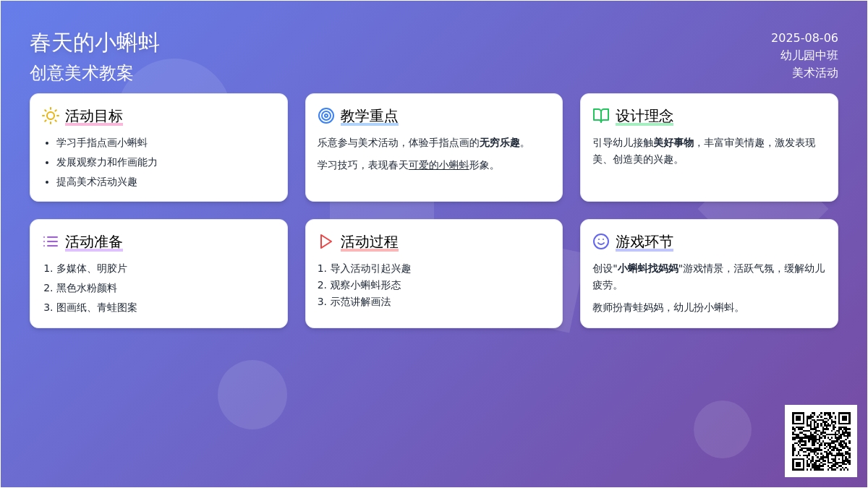
Task: Click step 示范讲解画法
Action: 361,301
